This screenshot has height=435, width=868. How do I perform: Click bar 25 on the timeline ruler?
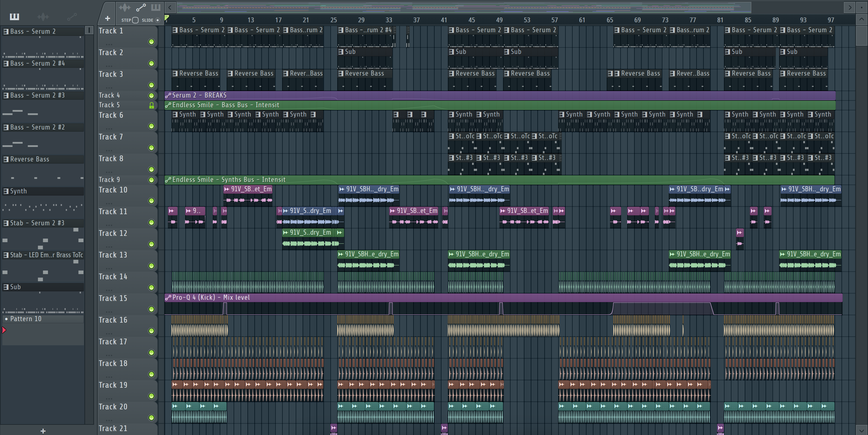tap(333, 20)
